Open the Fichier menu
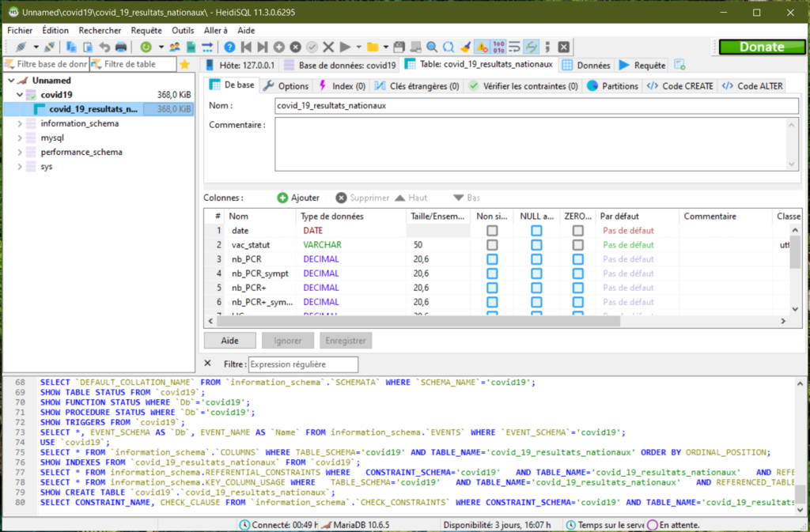Viewport: 810px width, 532px height. 20,31
